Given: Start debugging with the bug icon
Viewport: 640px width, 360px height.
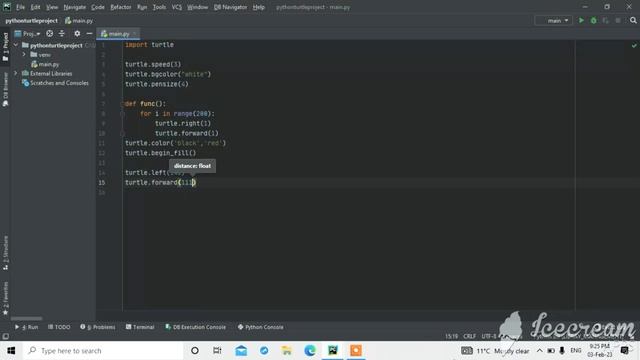Looking at the screenshot, I should tap(593, 20).
